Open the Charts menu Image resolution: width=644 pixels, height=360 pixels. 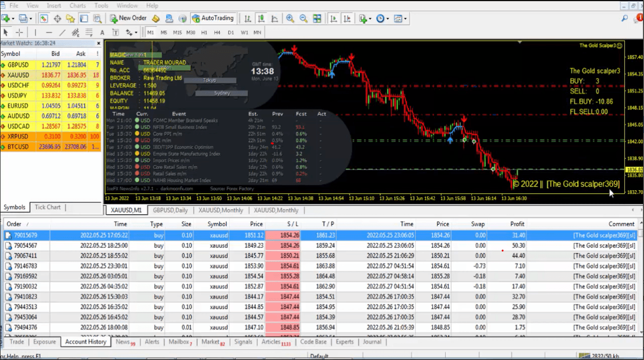click(78, 6)
